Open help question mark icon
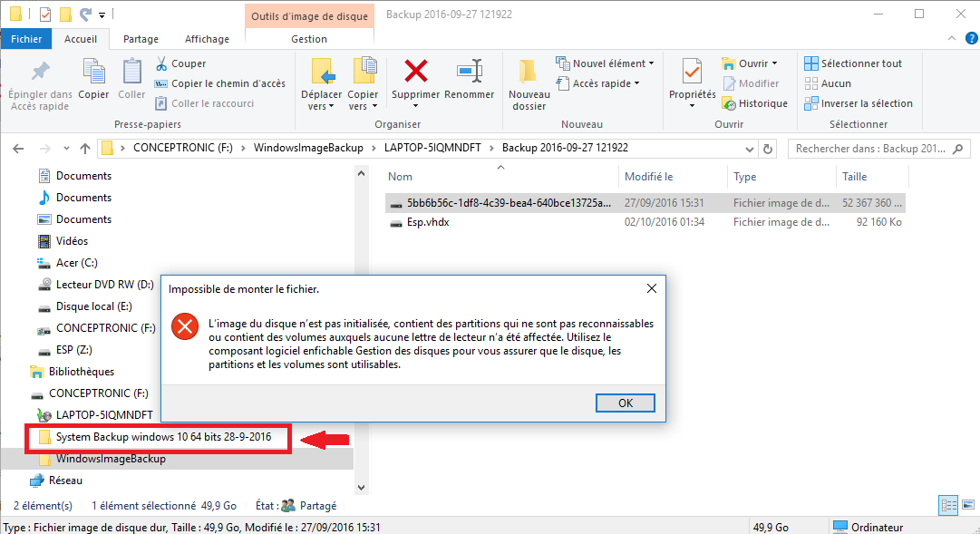 coord(972,39)
